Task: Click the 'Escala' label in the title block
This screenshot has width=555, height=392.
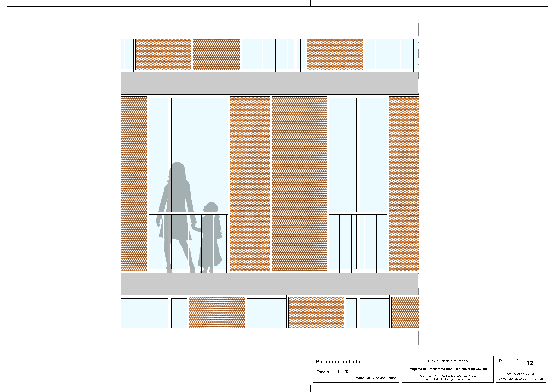Action: coord(322,372)
